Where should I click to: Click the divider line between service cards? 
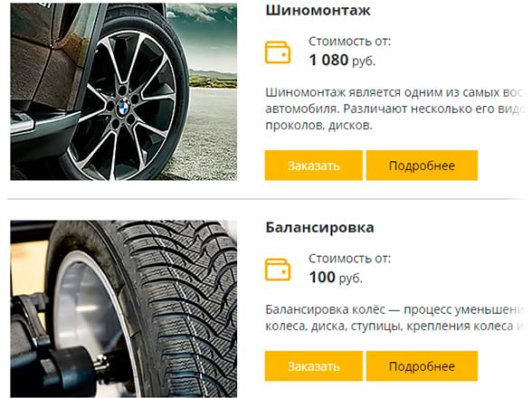coord(268,199)
